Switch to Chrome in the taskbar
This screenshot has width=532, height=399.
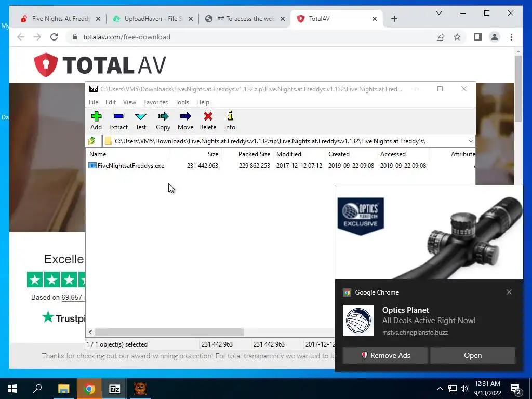(89, 389)
